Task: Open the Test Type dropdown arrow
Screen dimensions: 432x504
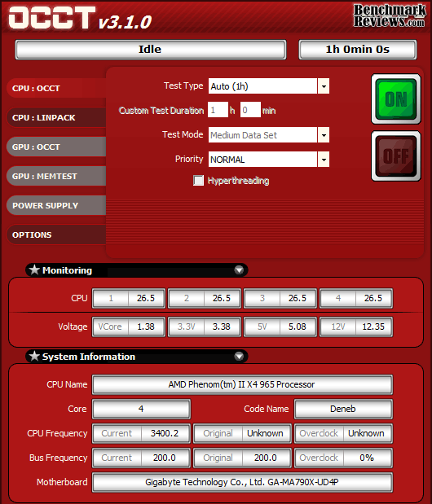Action: (324, 86)
